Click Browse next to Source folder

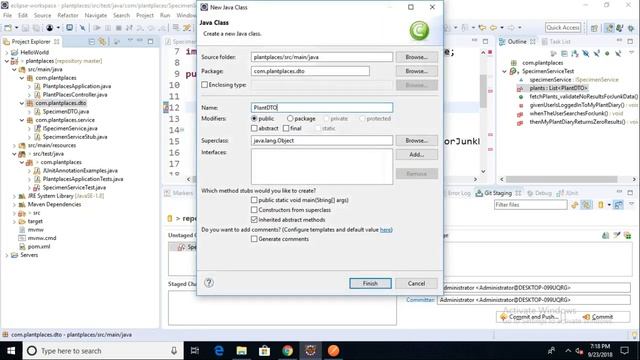(416, 57)
